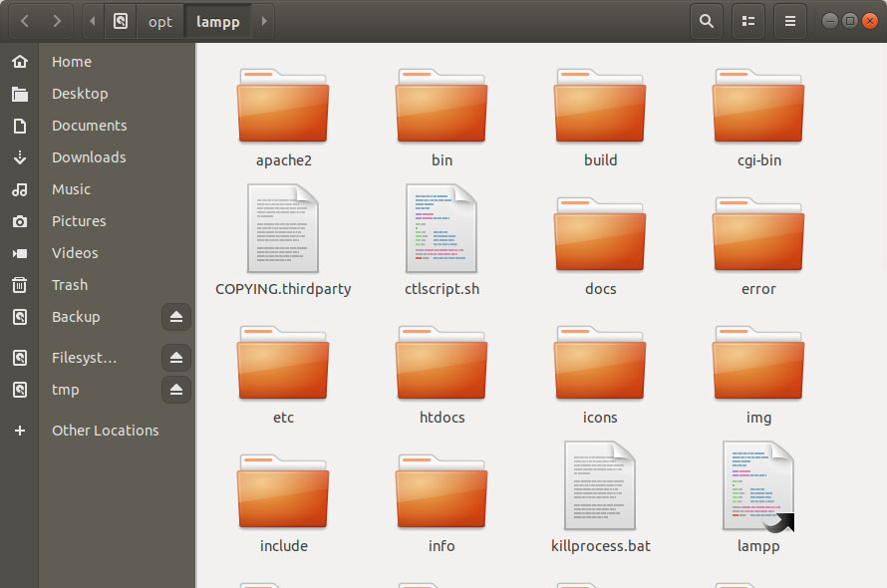The width and height of the screenshot is (887, 588).
Task: Open Other Locations
Action: tap(104, 430)
